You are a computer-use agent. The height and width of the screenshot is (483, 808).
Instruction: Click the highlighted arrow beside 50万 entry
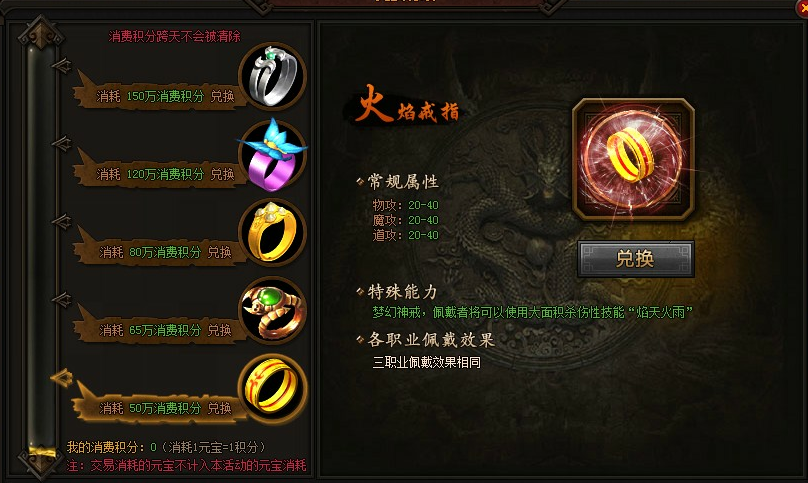tap(61, 378)
